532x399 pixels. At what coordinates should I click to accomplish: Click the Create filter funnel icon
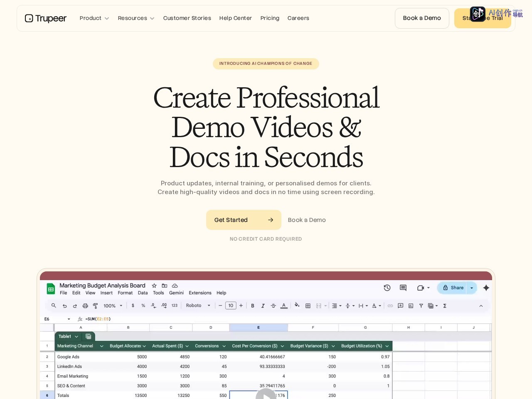click(421, 306)
